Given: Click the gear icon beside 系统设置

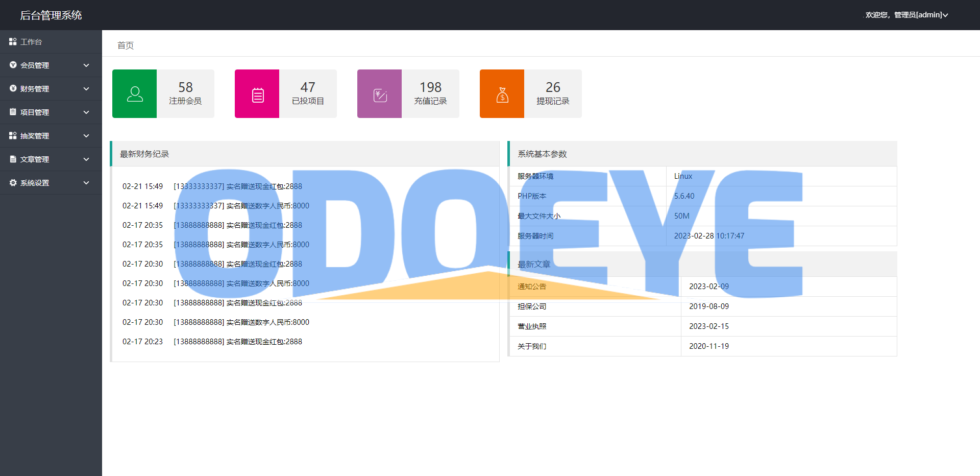Looking at the screenshot, I should [x=13, y=183].
